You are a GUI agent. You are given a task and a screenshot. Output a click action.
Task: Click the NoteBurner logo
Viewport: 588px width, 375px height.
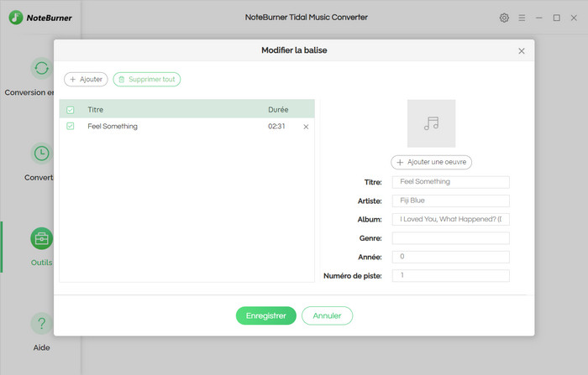click(x=40, y=18)
